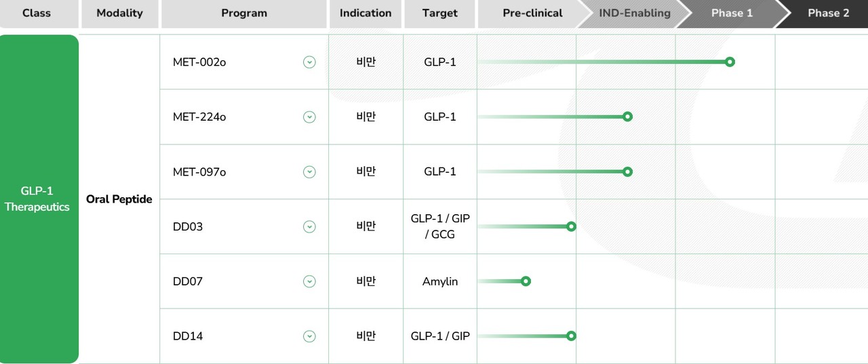The image size is (868, 364).
Task: Expand the MET-224o program details
Action: (309, 117)
